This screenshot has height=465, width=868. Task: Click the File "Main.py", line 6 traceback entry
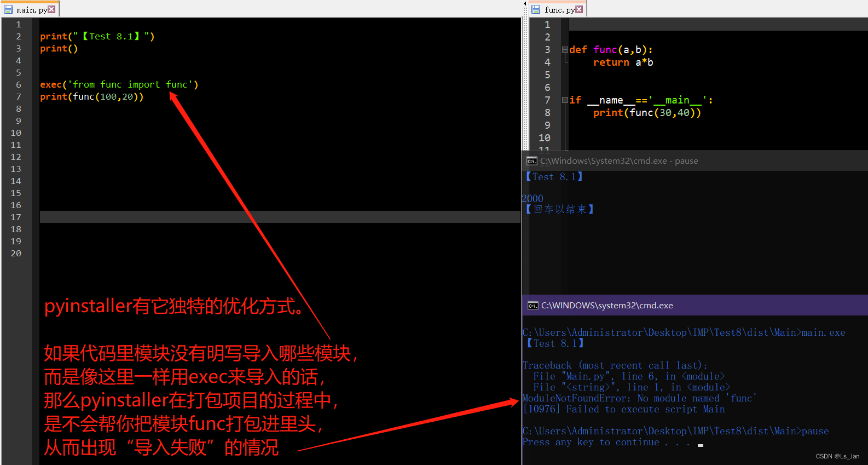(629, 376)
